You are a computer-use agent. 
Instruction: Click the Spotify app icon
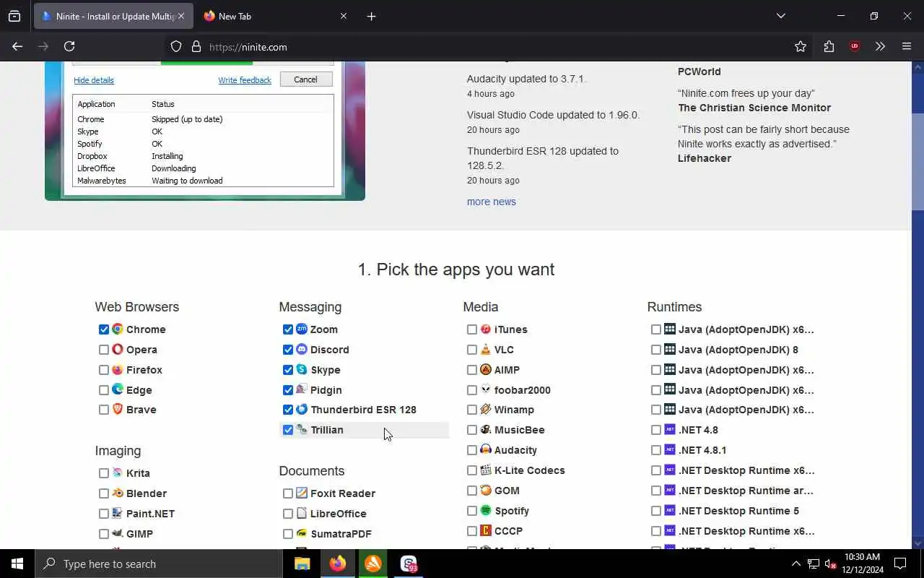tap(486, 510)
